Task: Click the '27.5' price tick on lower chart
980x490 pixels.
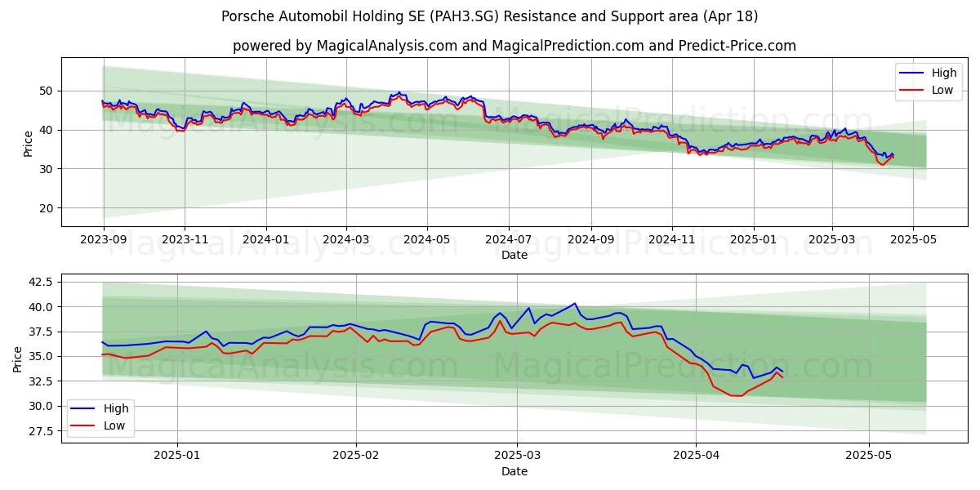Action: (41, 430)
